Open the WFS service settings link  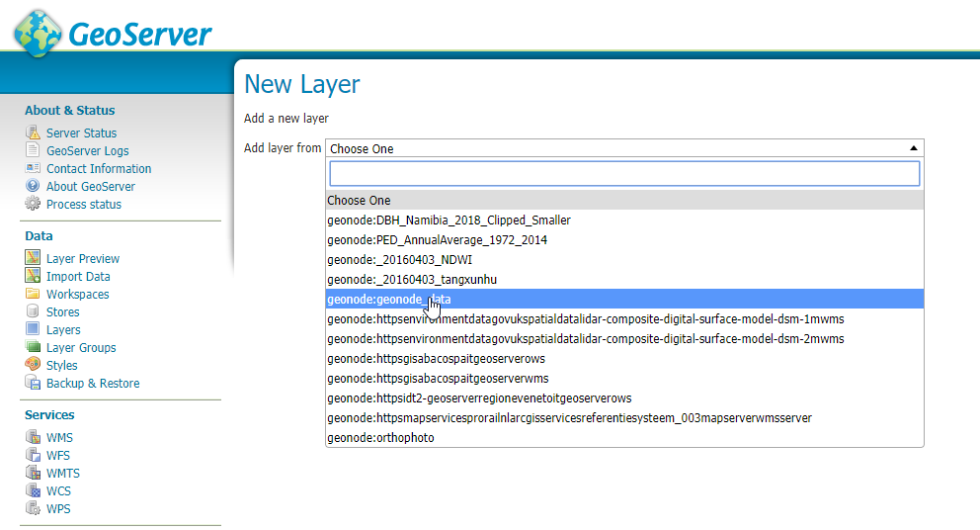coord(58,456)
